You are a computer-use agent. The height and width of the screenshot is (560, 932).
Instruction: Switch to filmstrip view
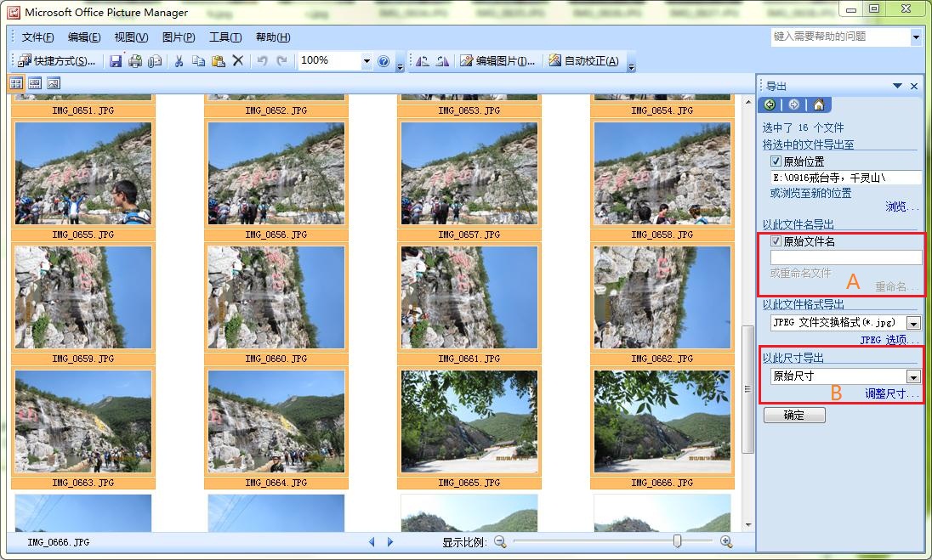(35, 83)
